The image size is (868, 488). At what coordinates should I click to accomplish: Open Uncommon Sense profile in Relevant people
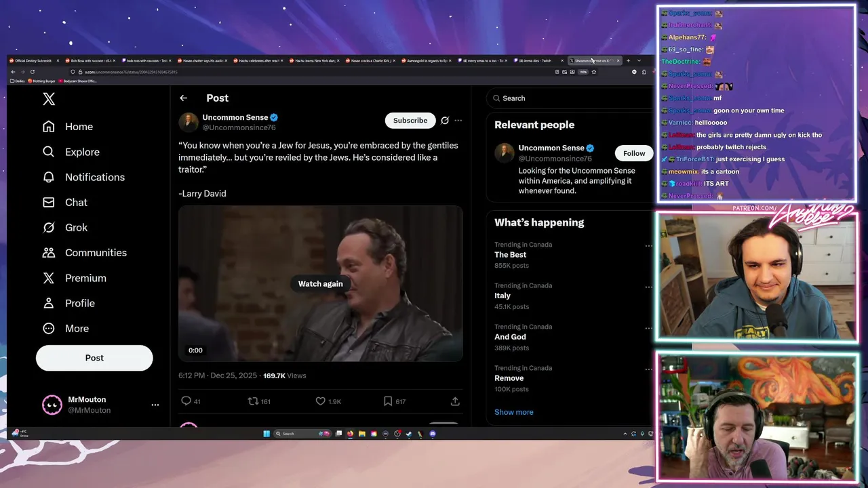(x=551, y=148)
